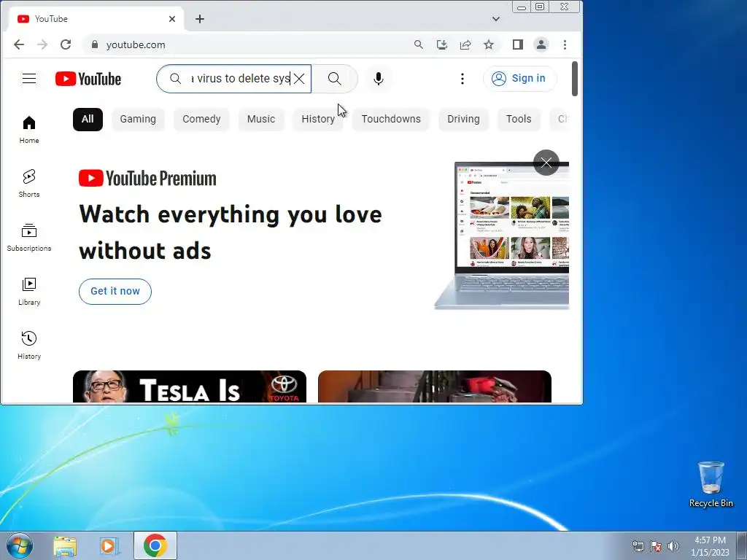This screenshot has height=560, width=747.
Task: Bookmark this tab with star
Action: click(x=489, y=44)
